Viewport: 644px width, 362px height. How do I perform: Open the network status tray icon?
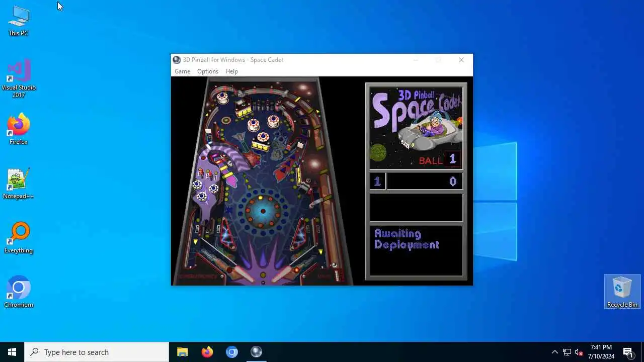[x=567, y=352]
